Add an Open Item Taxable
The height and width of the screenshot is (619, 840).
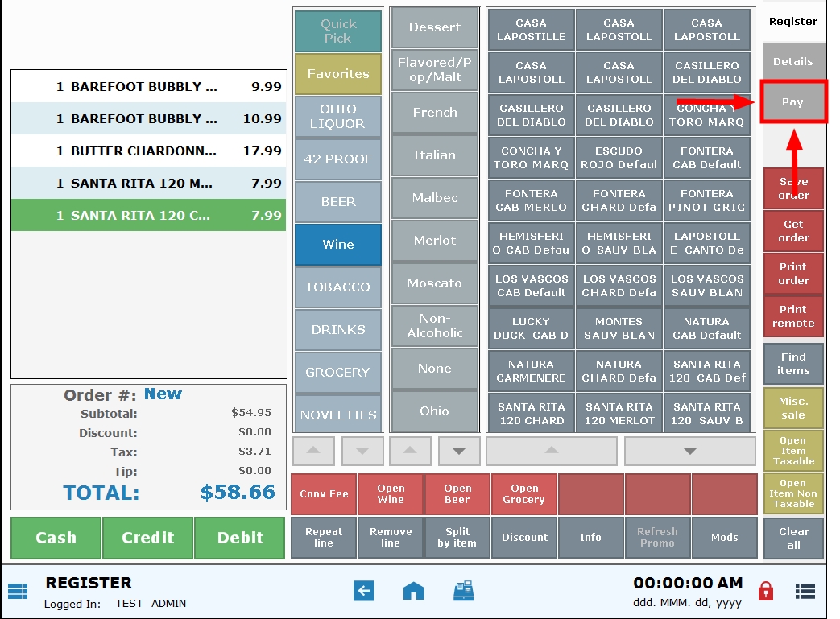click(x=793, y=450)
